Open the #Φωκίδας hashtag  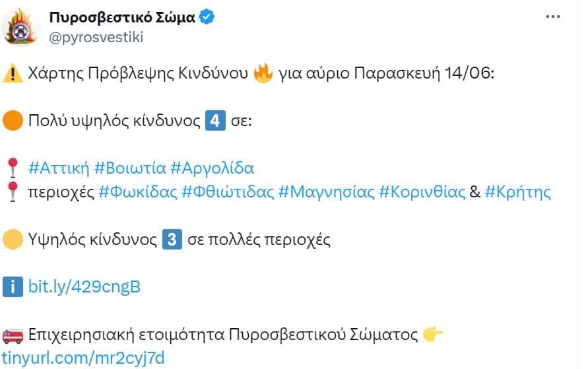tap(138, 192)
